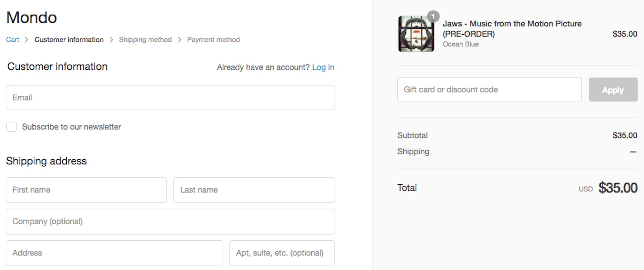Focus the Gift card or discount code field

(x=489, y=90)
